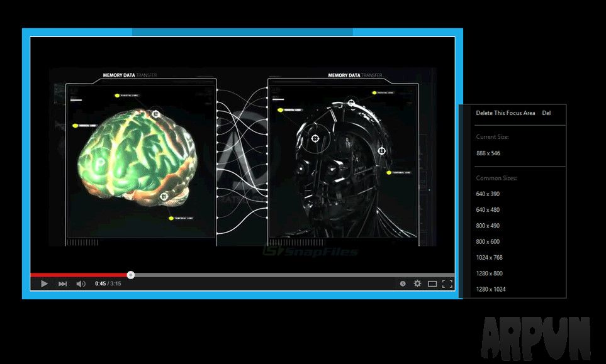Play the video with the play icon

click(45, 284)
